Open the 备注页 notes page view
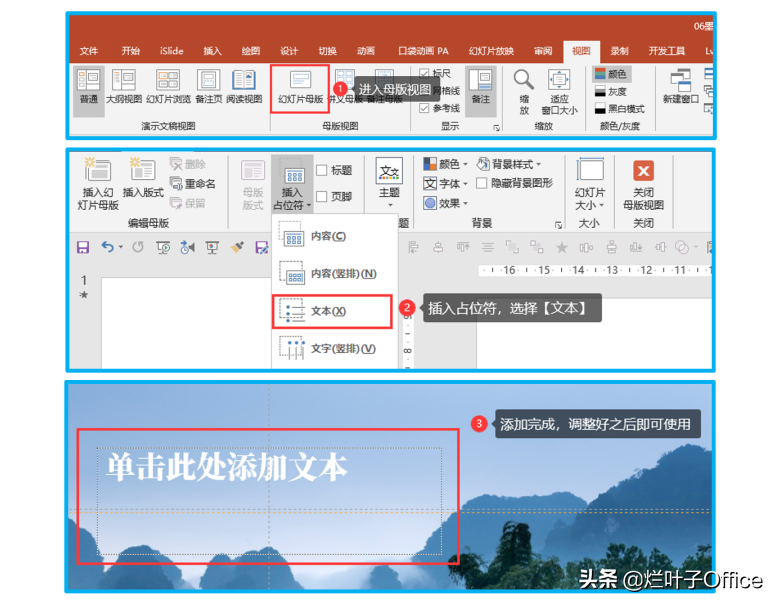 (x=208, y=87)
